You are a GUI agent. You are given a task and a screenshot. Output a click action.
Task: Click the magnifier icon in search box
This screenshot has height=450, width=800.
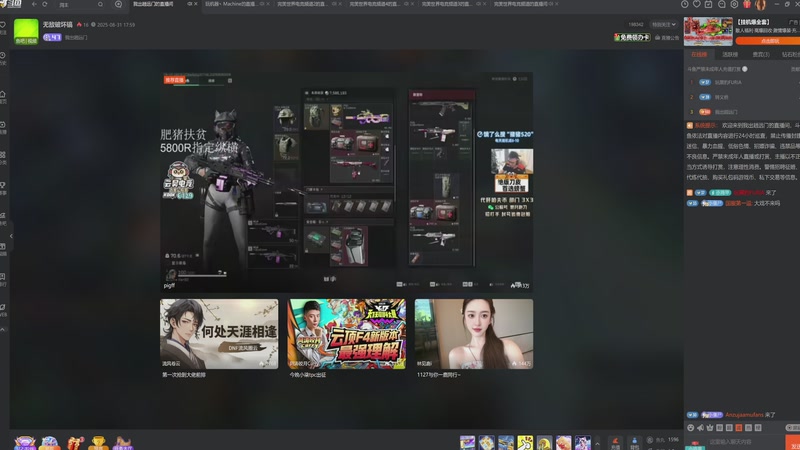tap(101, 5)
